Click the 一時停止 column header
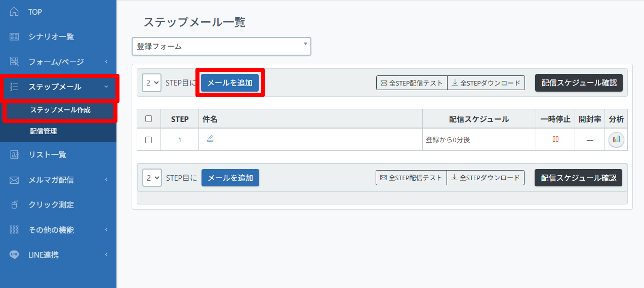This screenshot has height=288, width=644. coord(555,119)
